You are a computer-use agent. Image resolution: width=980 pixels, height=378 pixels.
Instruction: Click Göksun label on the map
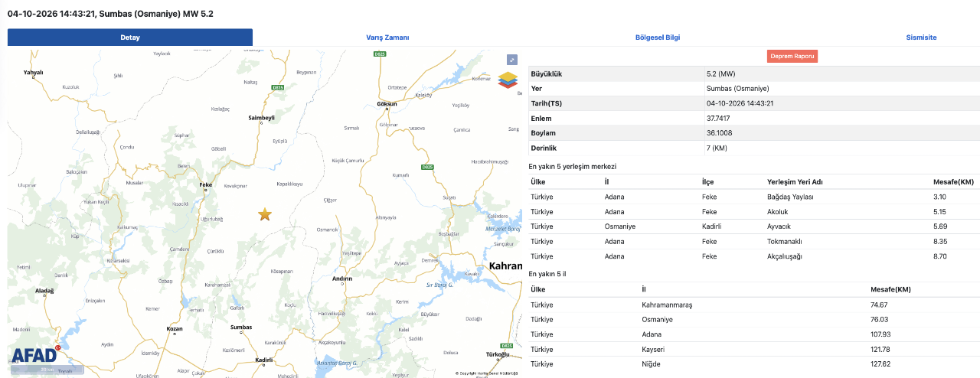(387, 104)
